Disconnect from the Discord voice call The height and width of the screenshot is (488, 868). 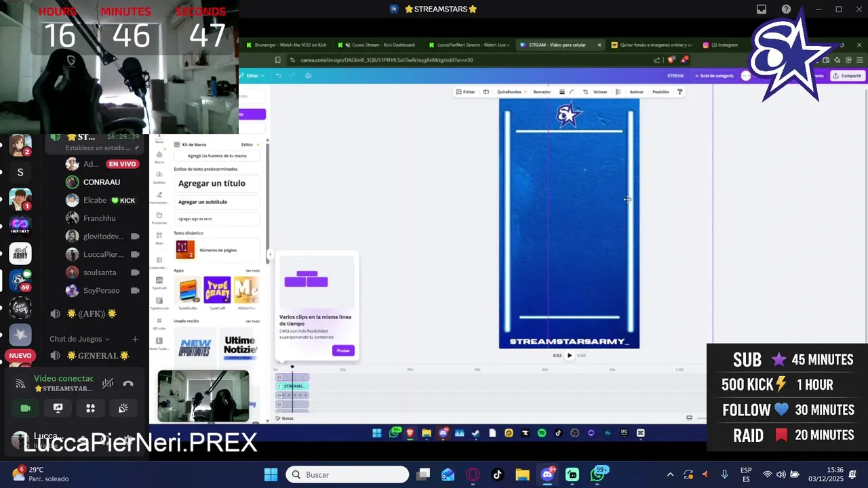click(128, 384)
